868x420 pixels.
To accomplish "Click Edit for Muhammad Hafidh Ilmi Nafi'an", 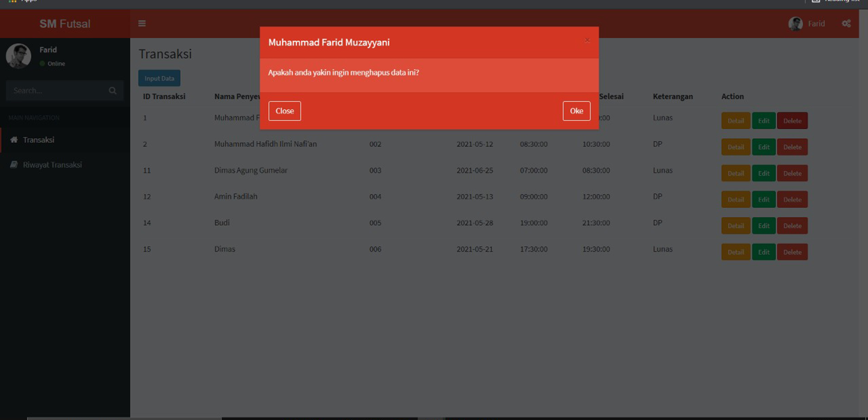I will point(764,147).
